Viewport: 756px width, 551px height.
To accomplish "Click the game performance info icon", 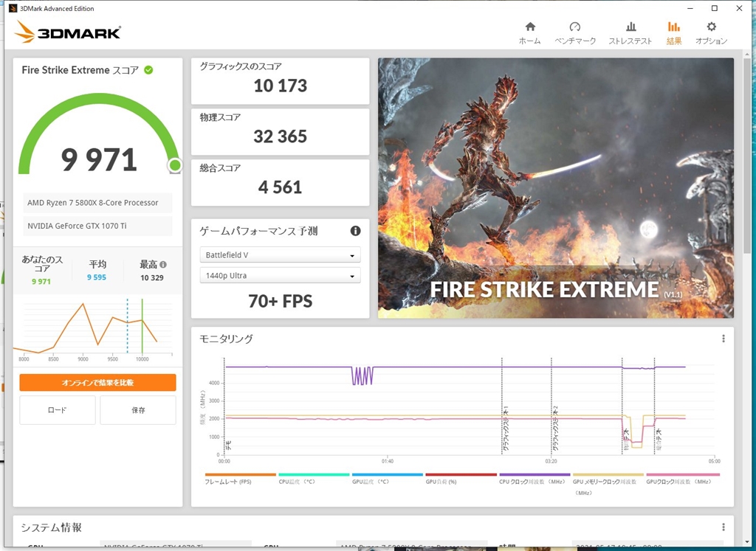I will click(355, 231).
